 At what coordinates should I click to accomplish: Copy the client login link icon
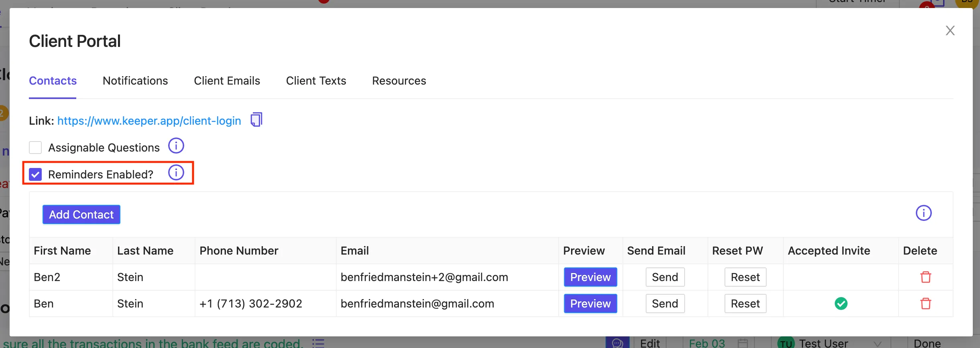pos(256,120)
